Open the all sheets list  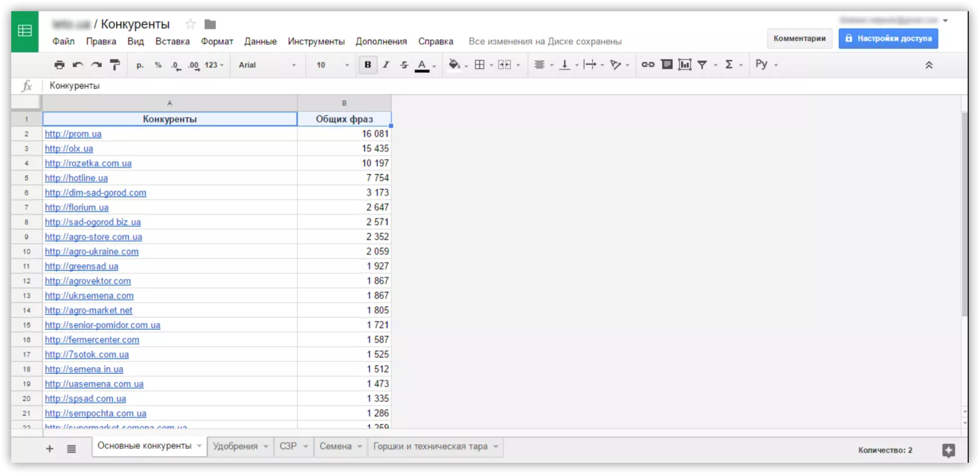pos(71,448)
